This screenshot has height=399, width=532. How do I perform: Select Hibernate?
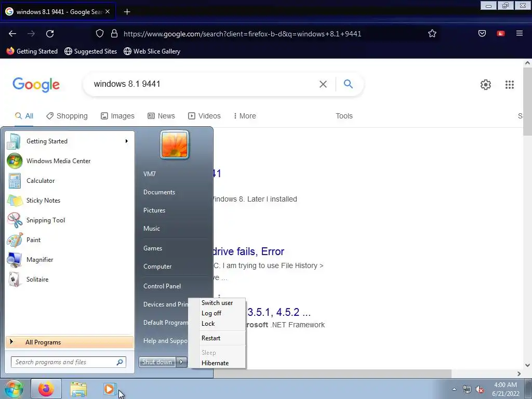point(217,363)
